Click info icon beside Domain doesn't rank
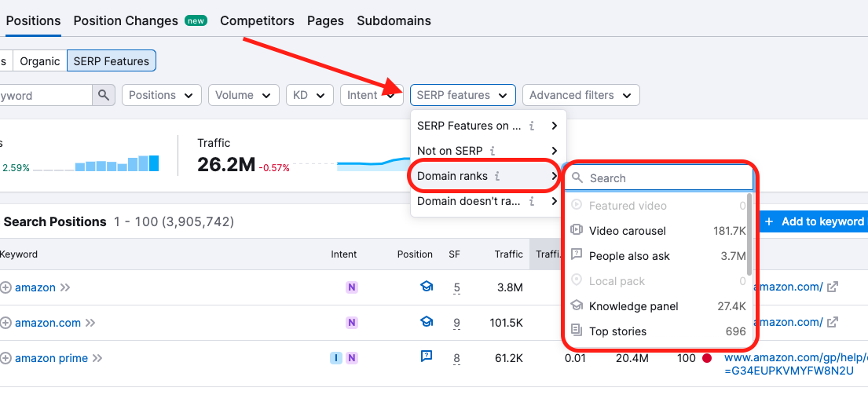This screenshot has width=868, height=395. 532,201
